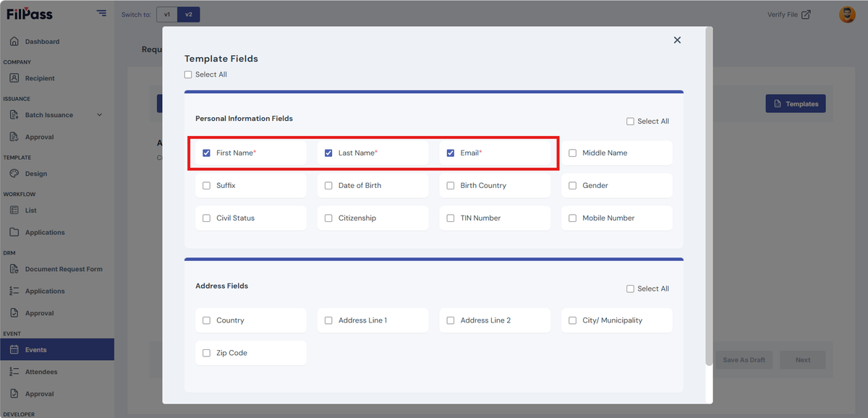868x418 pixels.
Task: Open the Dashboard menu item
Action: click(57, 41)
